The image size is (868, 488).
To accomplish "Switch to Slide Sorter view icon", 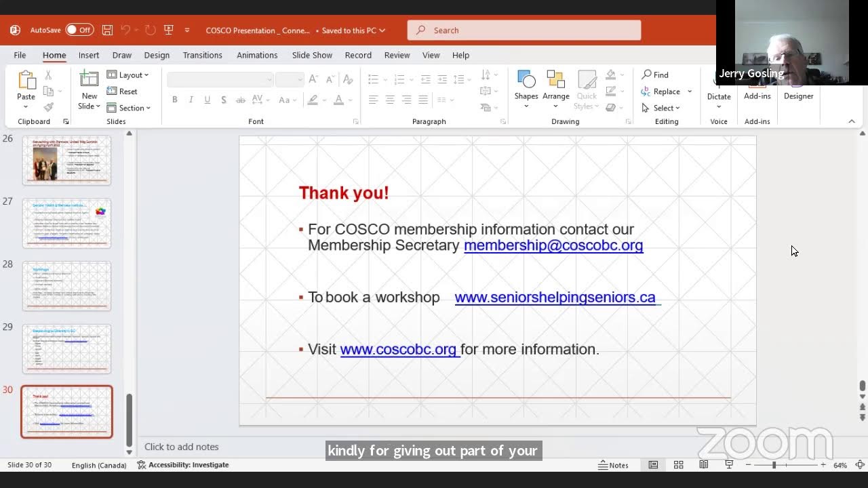I will click(x=678, y=465).
